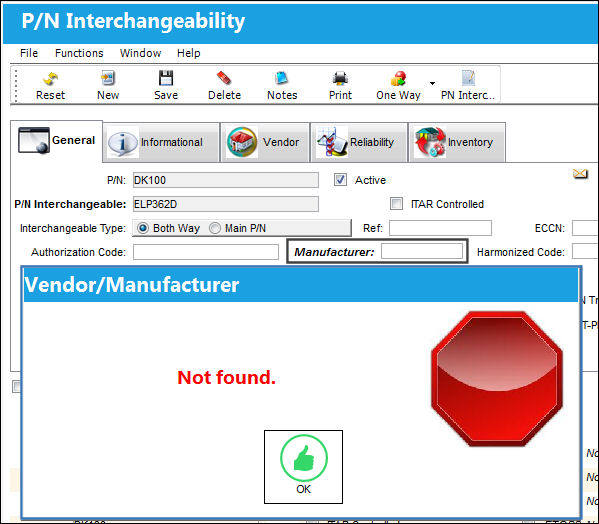The width and height of the screenshot is (599, 524).
Task: Open the One Way dropdown arrow
Action: (432, 83)
